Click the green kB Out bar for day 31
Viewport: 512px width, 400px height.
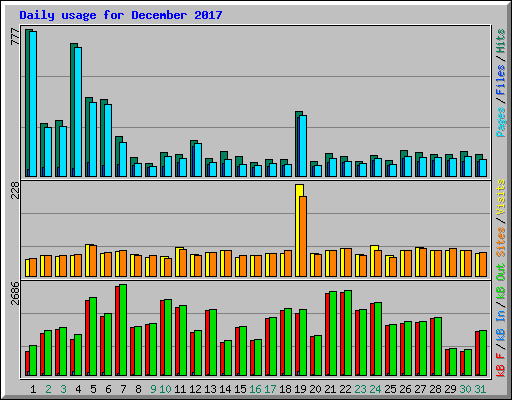(483, 353)
